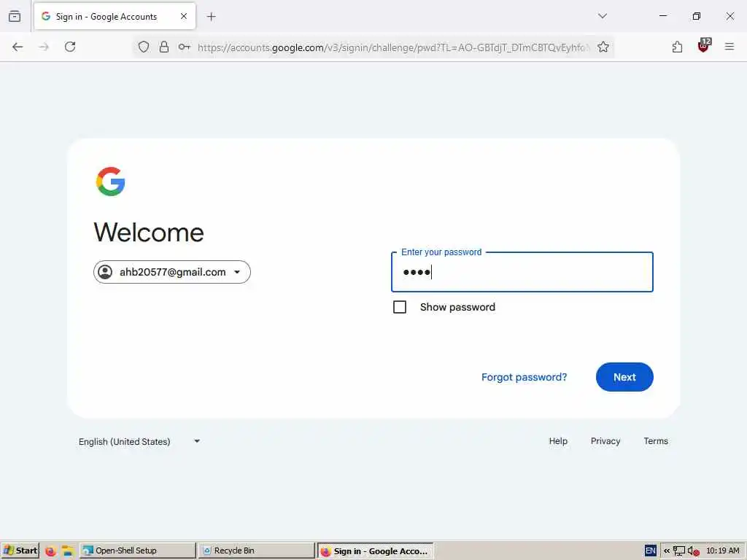Reload the current page
Screen dimensions: 747x560
pos(70,47)
